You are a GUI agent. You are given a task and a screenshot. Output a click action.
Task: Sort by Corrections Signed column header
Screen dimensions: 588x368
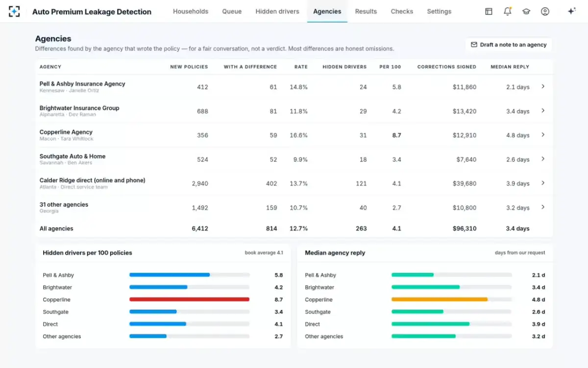point(447,67)
